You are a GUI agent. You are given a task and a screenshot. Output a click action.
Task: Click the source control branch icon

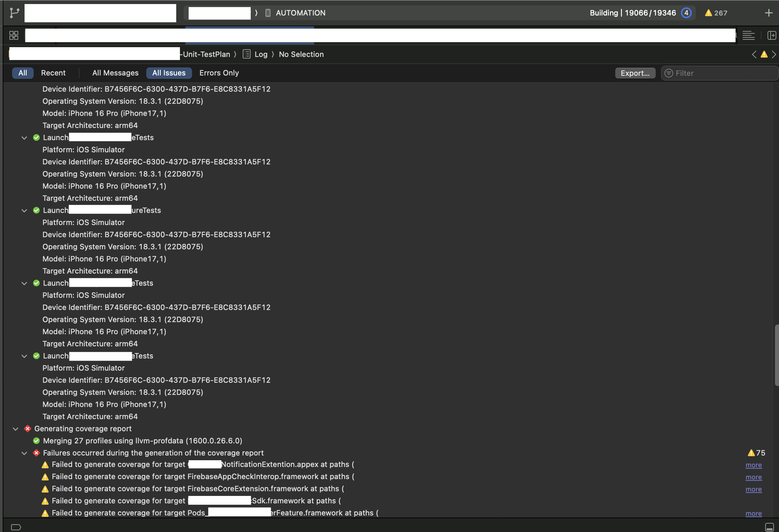[x=14, y=13]
